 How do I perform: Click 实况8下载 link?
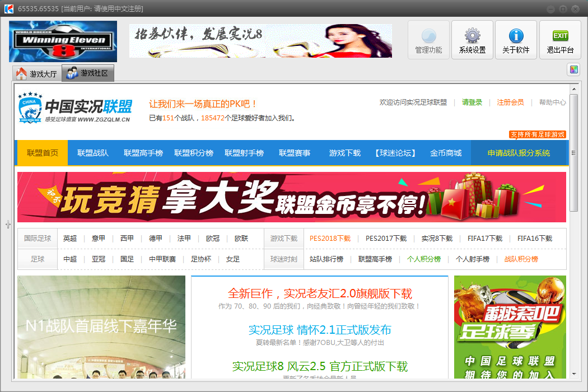437,239
